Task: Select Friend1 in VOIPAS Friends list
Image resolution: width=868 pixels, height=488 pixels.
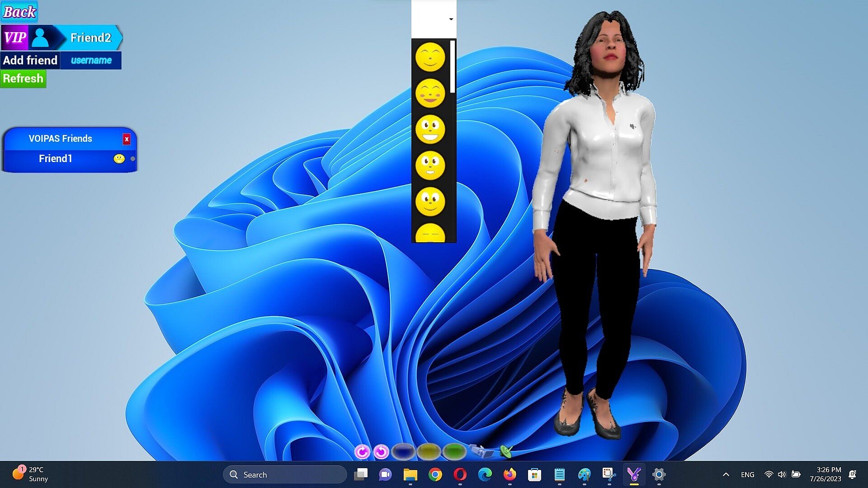Action: point(55,159)
